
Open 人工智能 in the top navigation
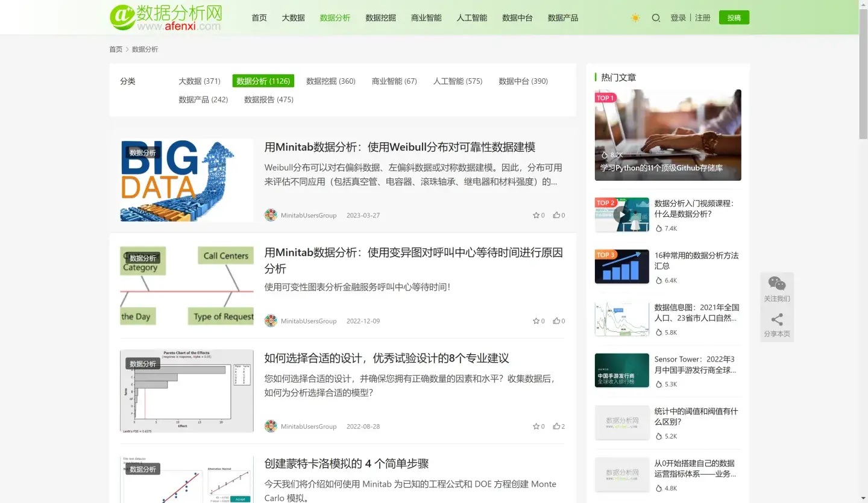pyautogui.click(x=472, y=18)
